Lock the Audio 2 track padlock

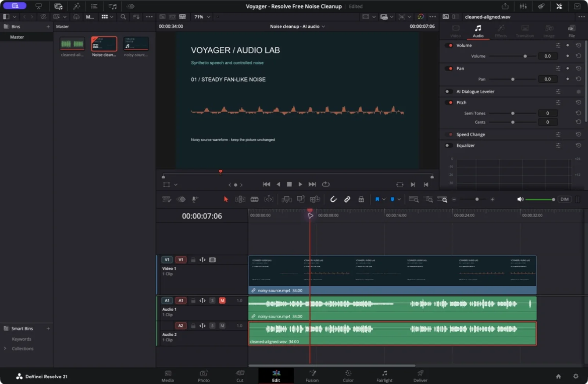point(193,326)
